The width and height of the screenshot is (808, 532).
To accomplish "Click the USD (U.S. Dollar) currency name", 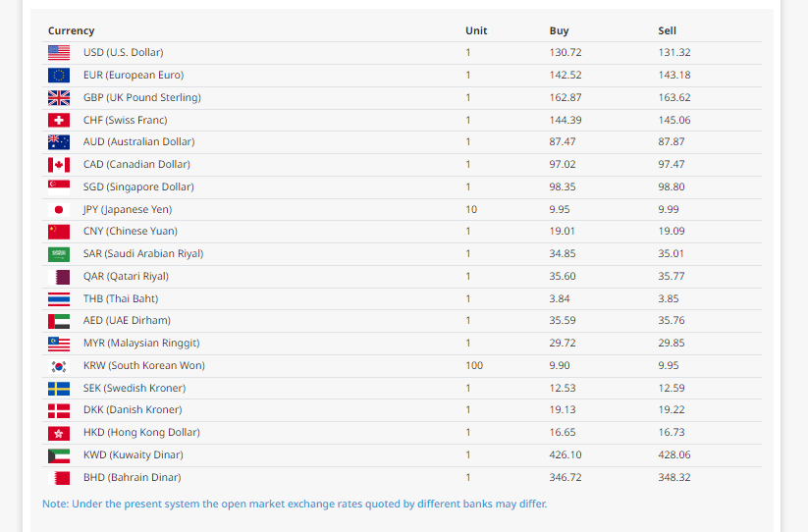I will coord(123,52).
